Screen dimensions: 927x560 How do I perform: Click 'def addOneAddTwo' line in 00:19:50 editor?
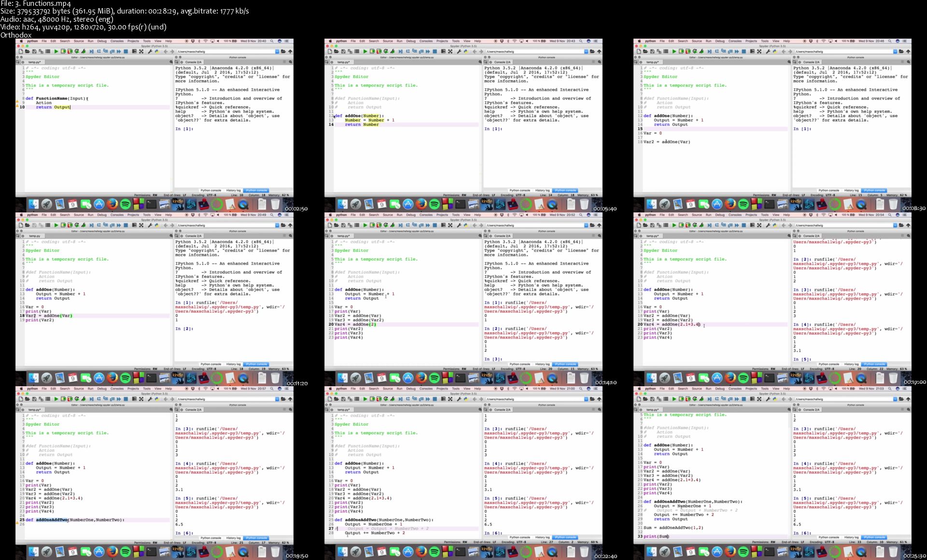[75, 520]
